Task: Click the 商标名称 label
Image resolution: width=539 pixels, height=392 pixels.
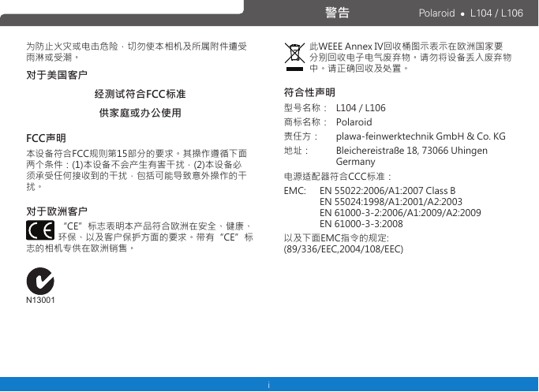Action: tap(306, 122)
